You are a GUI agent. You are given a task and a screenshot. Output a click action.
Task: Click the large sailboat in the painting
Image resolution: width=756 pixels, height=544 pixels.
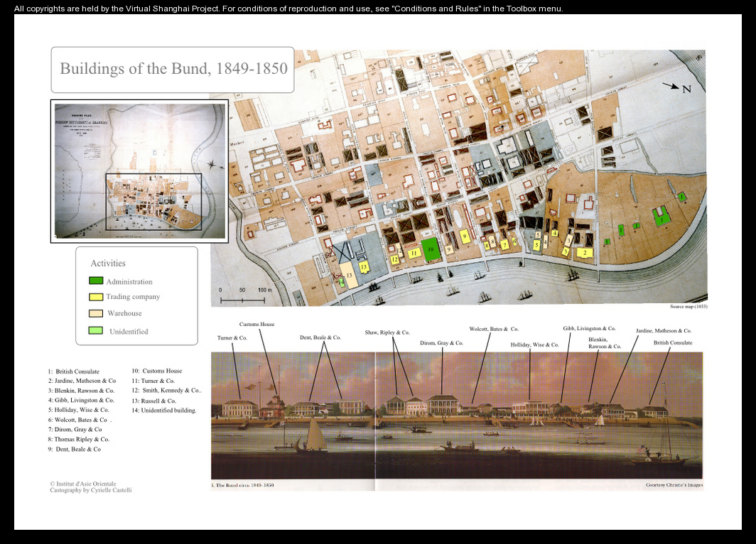click(x=315, y=435)
